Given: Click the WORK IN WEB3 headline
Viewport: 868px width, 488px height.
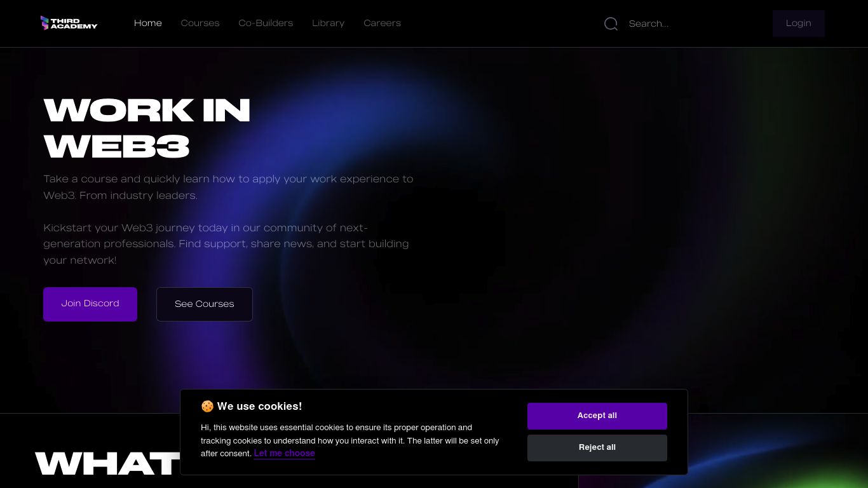Looking at the screenshot, I should point(147,128).
